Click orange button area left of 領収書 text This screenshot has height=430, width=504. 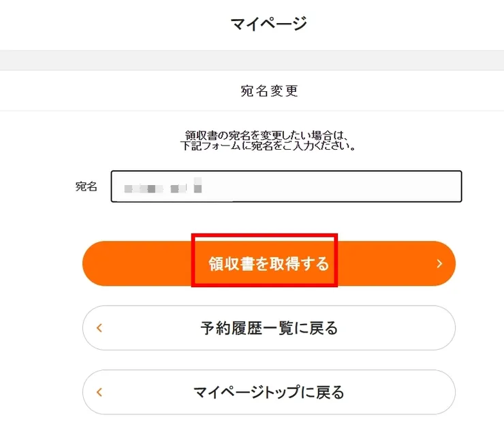tap(136, 263)
